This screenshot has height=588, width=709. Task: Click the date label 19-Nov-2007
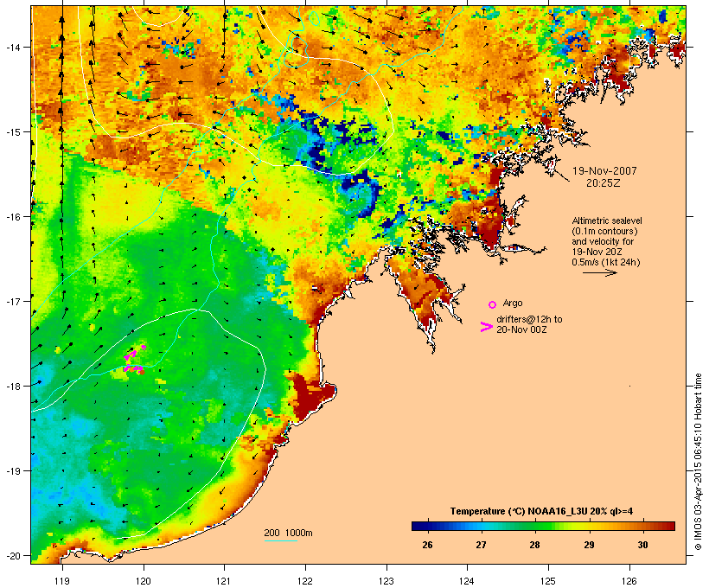pos(604,171)
